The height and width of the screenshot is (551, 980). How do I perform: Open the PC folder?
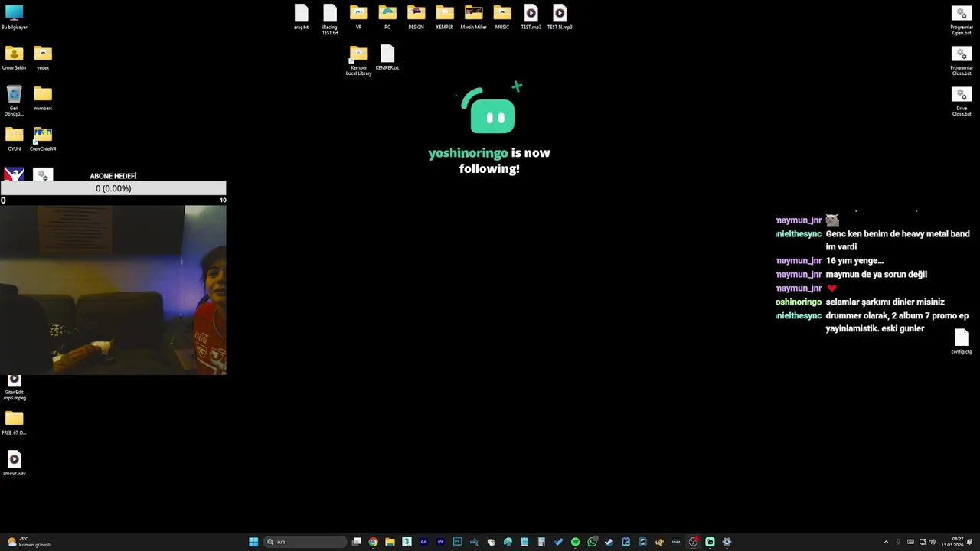(x=387, y=17)
